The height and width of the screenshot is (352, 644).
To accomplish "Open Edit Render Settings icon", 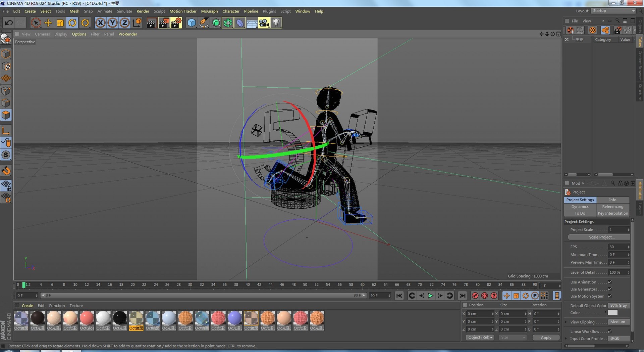I will [x=176, y=23].
